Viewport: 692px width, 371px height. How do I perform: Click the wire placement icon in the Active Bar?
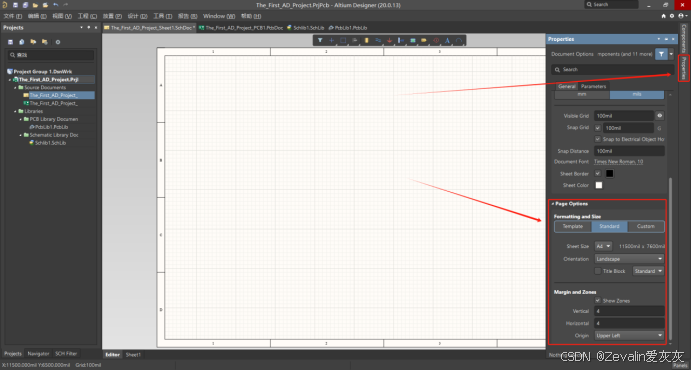(378, 41)
